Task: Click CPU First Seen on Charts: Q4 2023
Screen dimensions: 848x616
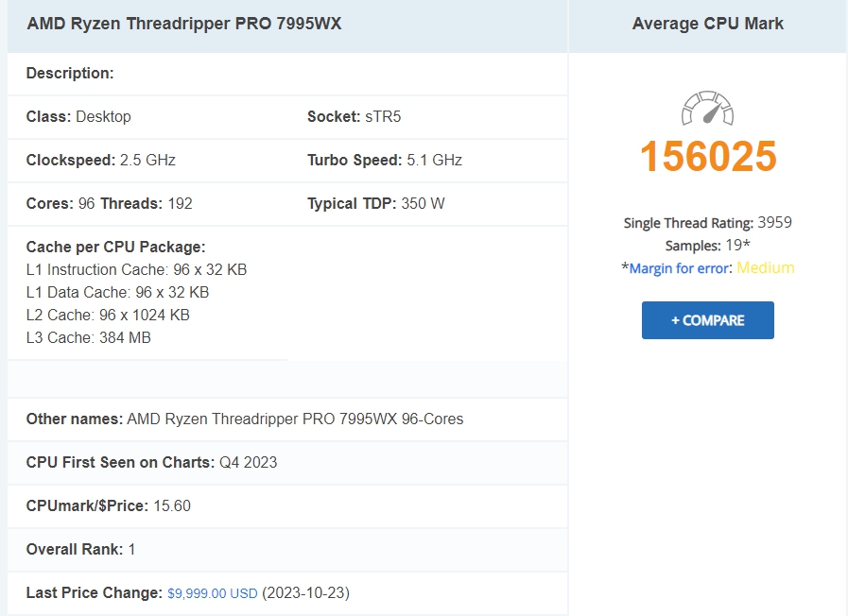Action: (x=151, y=463)
